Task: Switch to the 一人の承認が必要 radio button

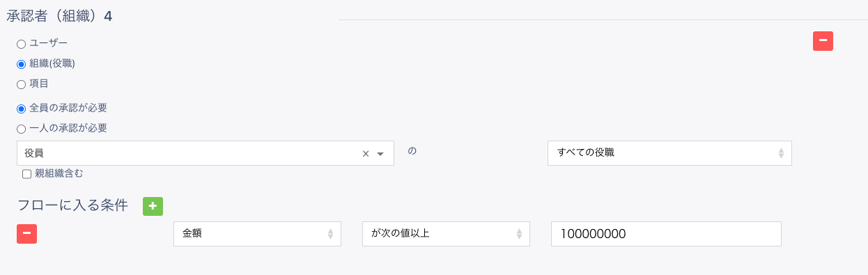Action: pyautogui.click(x=21, y=129)
